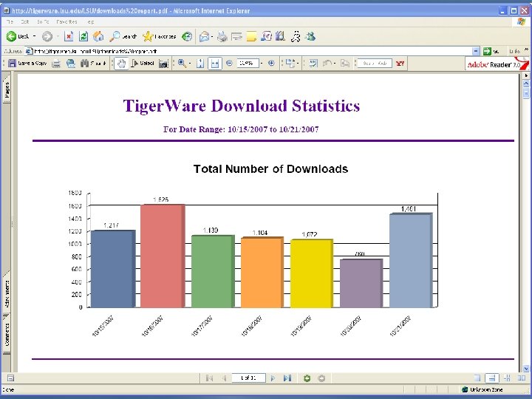This screenshot has width=532, height=399.
Task: Click the Edit page icon beside the printer
Action: click(236, 36)
